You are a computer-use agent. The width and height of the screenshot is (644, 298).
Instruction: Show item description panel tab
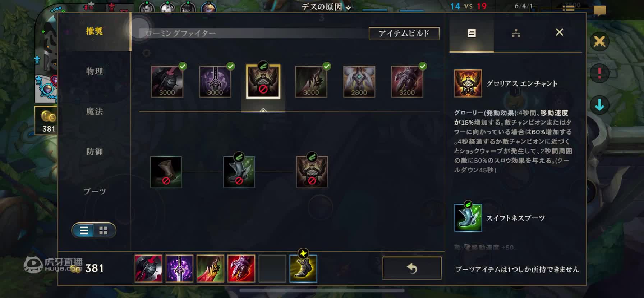click(471, 33)
